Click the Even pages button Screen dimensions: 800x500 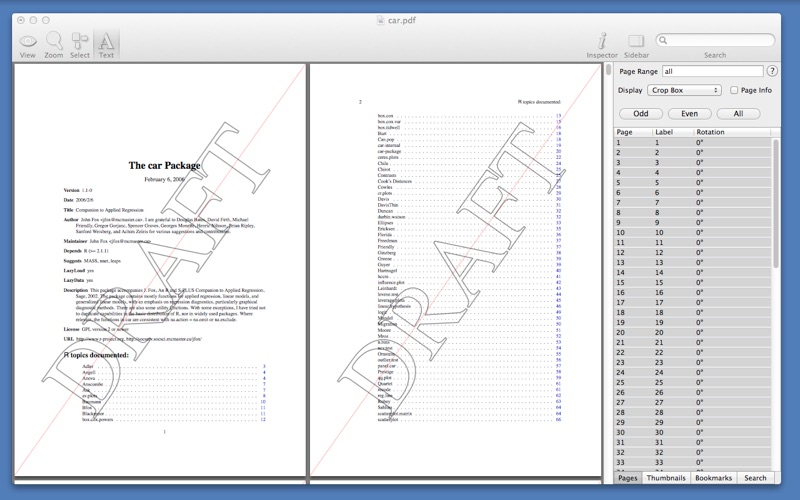[x=689, y=114]
